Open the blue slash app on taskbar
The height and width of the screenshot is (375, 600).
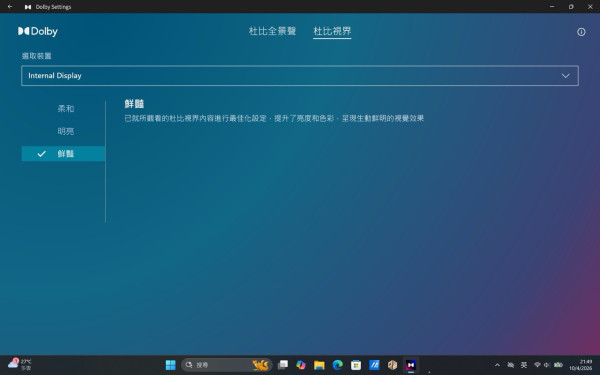point(374,365)
